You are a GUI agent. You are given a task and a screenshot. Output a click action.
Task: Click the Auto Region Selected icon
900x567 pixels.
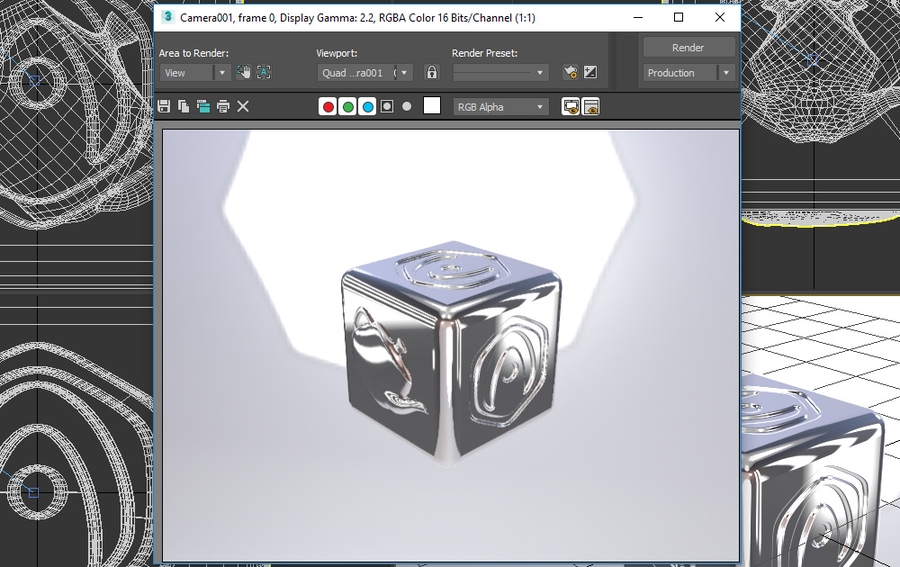coord(264,72)
